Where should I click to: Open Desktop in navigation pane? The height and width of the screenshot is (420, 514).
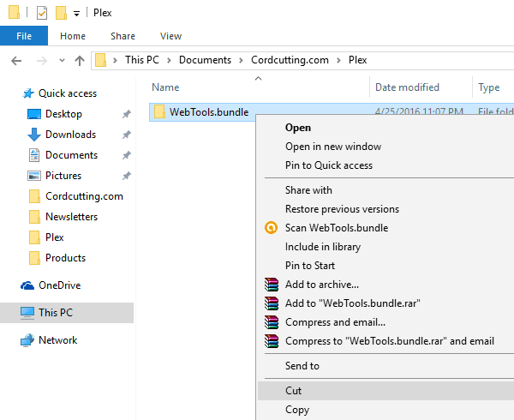(63, 114)
